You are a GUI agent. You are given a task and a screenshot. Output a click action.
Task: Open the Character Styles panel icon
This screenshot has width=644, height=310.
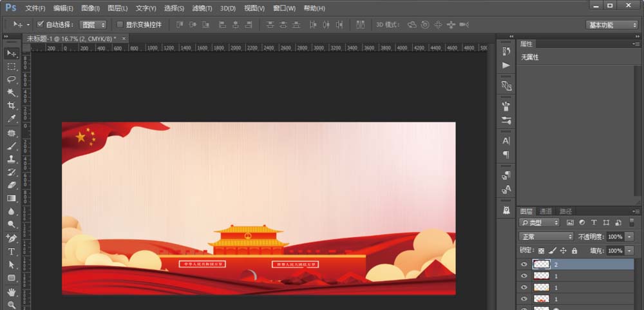pyautogui.click(x=506, y=189)
